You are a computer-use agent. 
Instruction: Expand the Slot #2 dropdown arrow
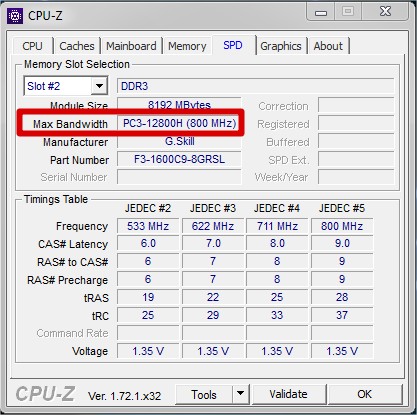(99, 86)
